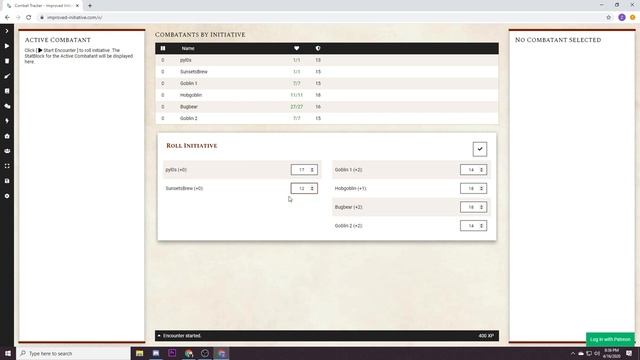Select the pyl0s row in combatants list
640x360 pixels.
point(327,60)
